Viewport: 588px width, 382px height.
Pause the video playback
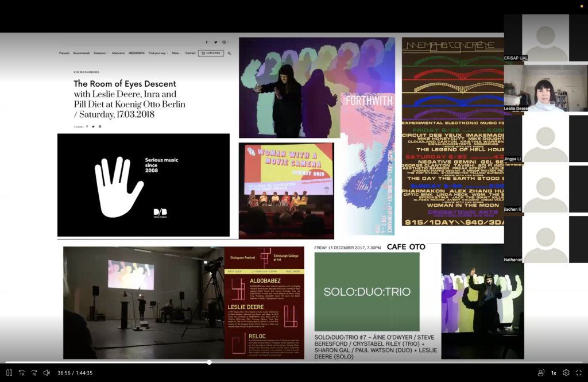[9, 373]
